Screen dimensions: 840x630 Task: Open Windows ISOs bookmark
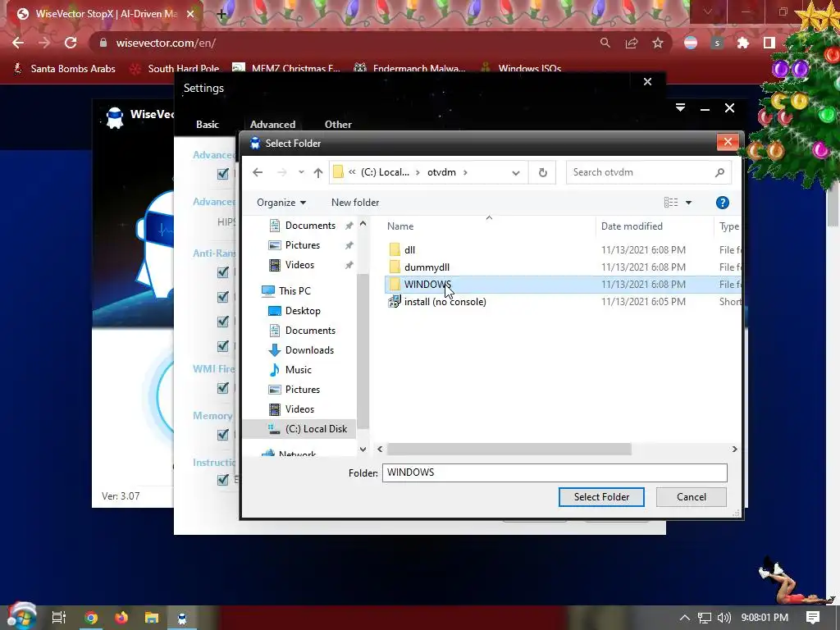[x=521, y=69]
